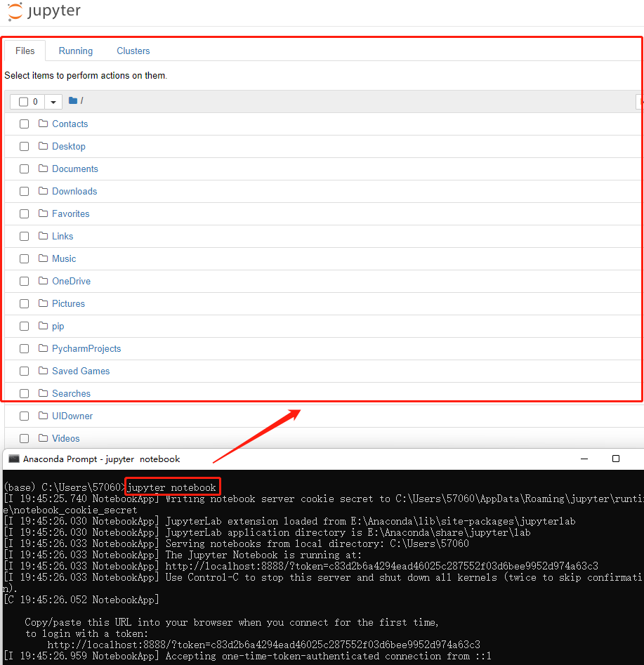Open the Pictures folder link

(68, 303)
